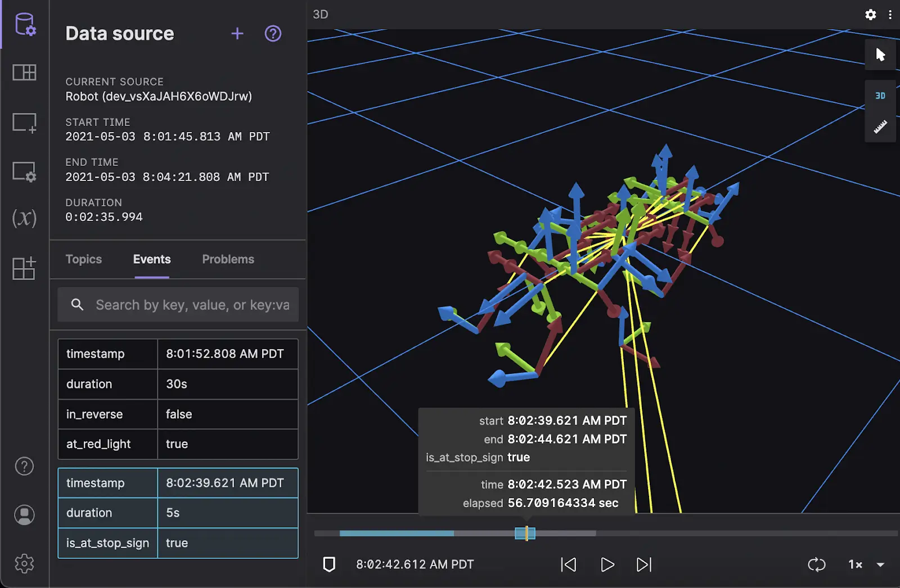Open the Layouts panel icon
Viewport: 900px width, 588px height.
(x=25, y=73)
